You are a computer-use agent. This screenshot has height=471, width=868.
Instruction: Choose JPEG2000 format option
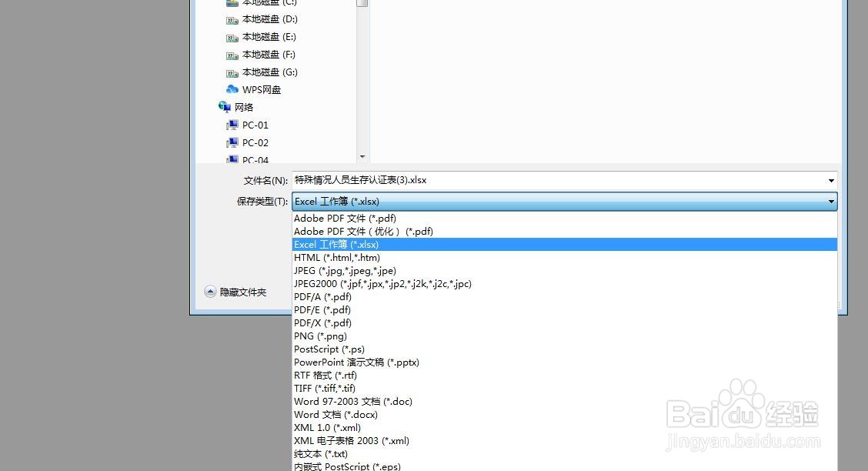[565, 284]
